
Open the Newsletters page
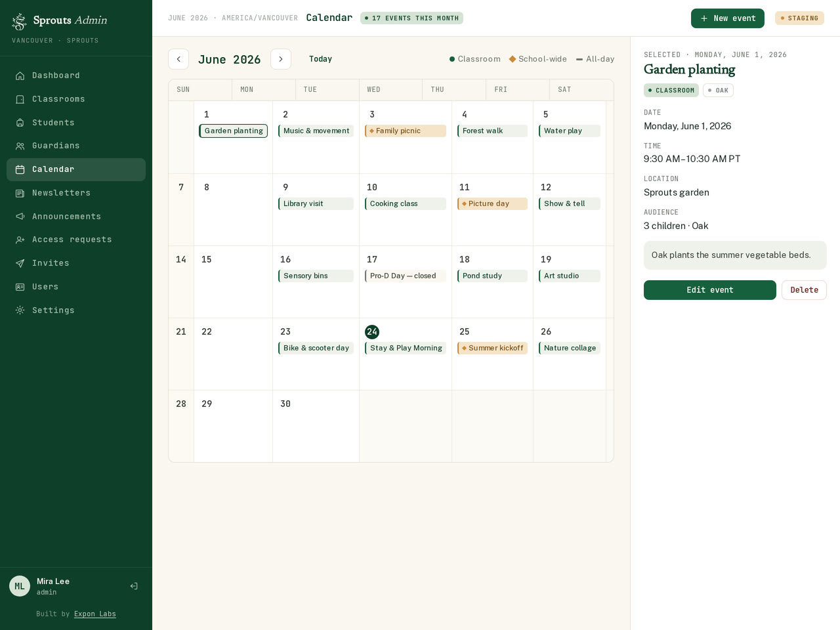tap(76, 193)
